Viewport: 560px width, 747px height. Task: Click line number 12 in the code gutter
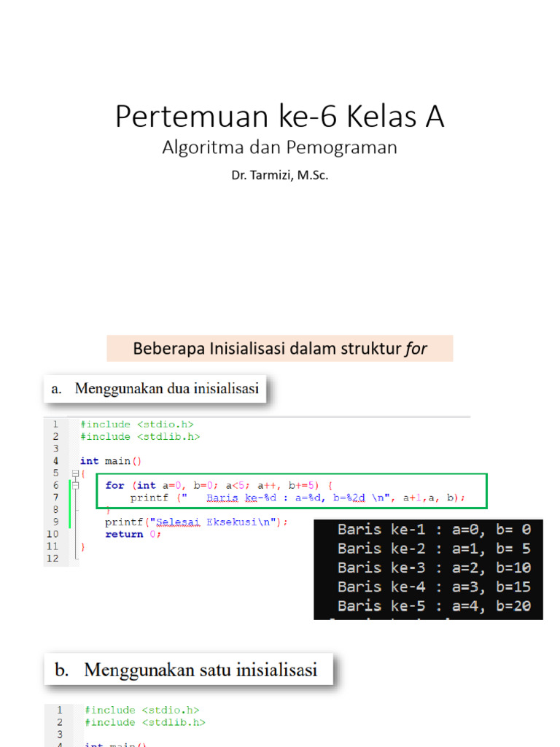(x=52, y=559)
